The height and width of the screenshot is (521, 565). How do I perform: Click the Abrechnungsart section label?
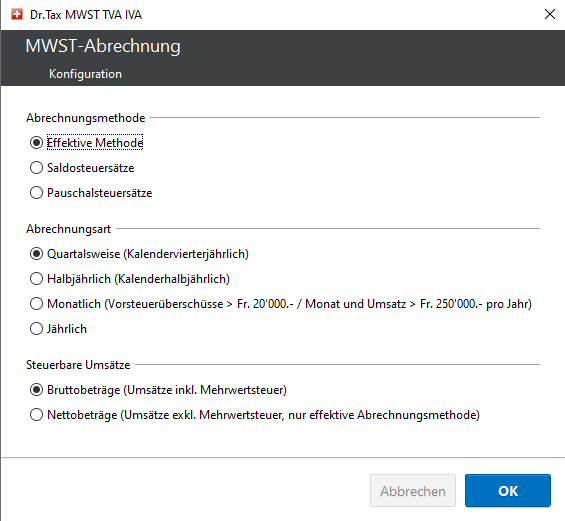coord(68,229)
